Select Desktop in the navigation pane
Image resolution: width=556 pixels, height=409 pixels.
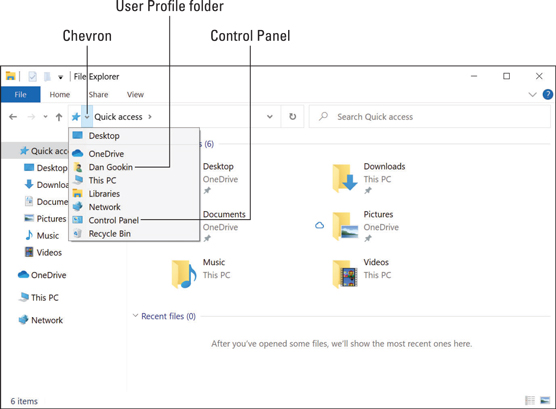click(x=45, y=168)
